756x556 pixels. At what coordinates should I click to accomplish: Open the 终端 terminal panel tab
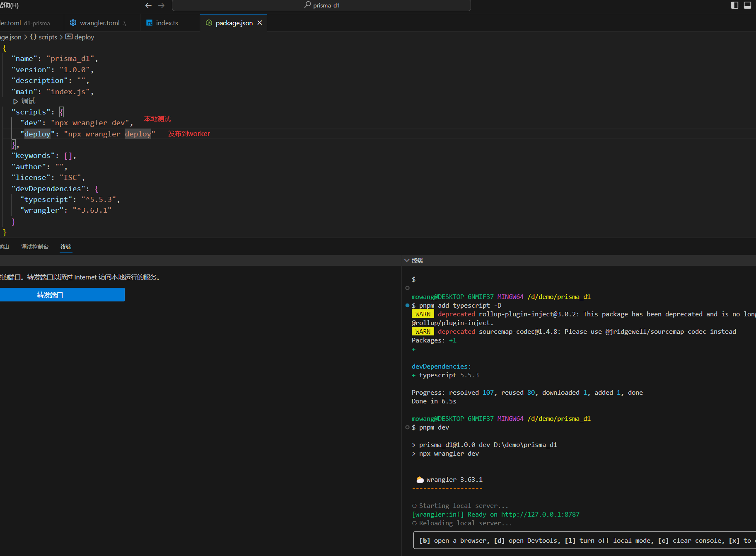pyautogui.click(x=66, y=247)
